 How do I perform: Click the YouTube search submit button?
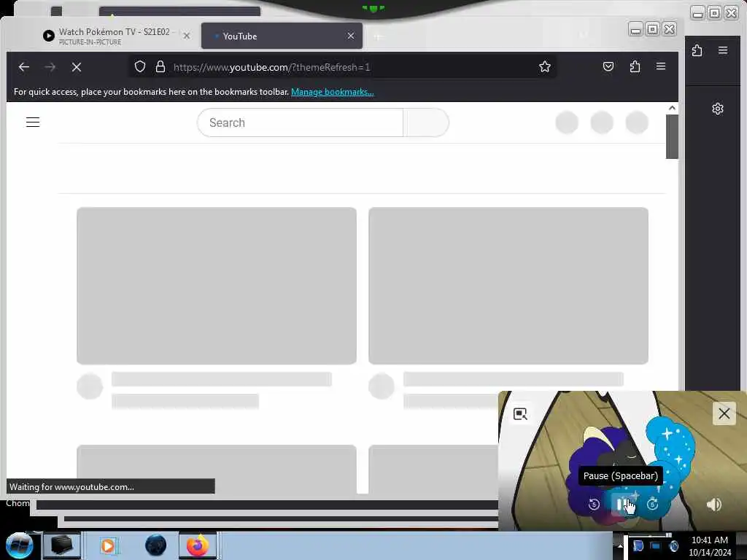[426, 122]
